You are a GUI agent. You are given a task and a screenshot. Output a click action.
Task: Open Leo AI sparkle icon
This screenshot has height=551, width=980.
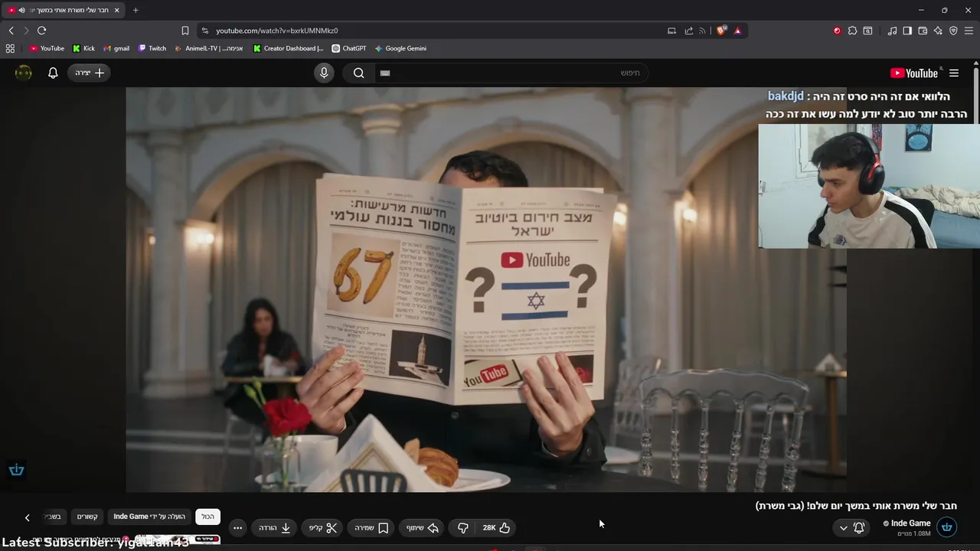coord(938,31)
